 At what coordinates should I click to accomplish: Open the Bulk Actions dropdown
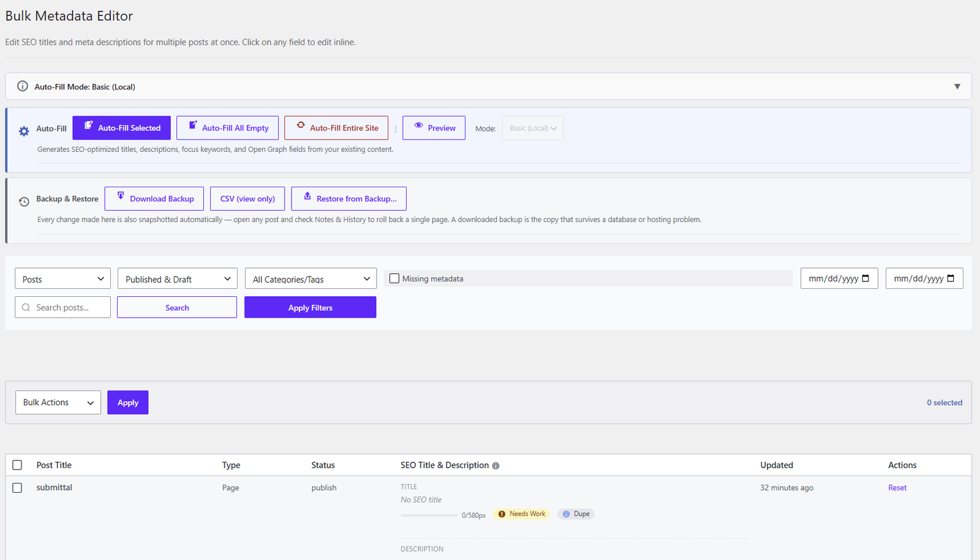click(58, 402)
